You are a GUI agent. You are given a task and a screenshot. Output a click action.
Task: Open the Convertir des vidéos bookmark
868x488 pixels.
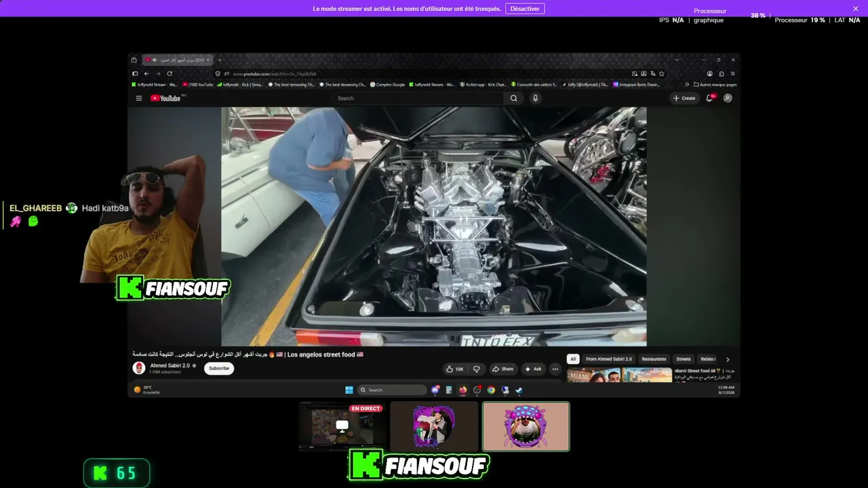click(x=534, y=85)
